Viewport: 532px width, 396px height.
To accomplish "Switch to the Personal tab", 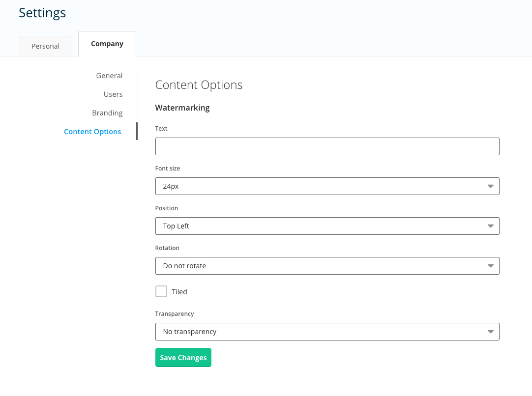I will point(45,46).
